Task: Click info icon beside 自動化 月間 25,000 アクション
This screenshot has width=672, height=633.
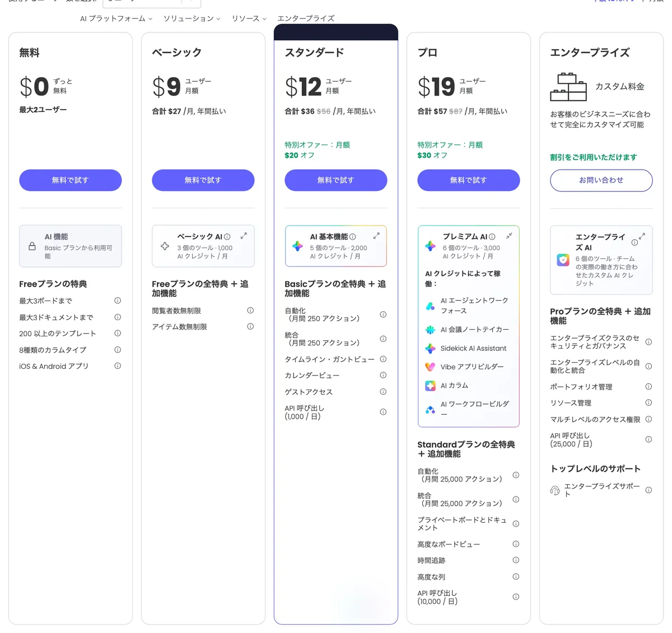Action: pos(516,475)
